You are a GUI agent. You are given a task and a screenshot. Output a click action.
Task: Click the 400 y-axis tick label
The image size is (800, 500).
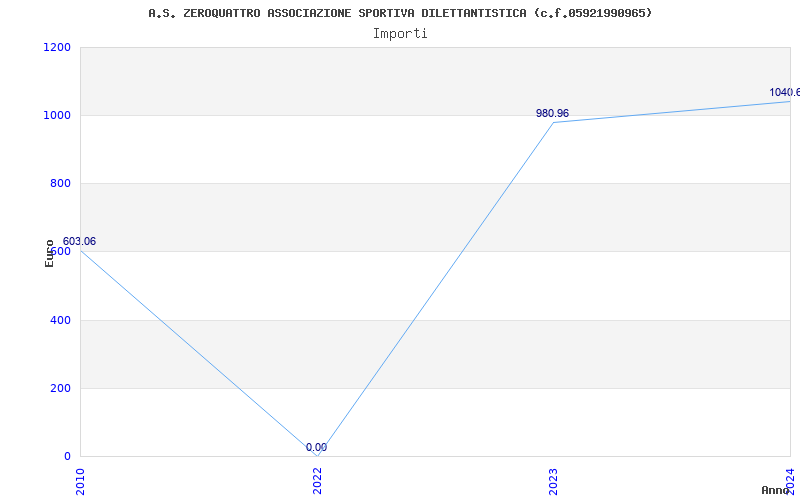(x=60, y=320)
